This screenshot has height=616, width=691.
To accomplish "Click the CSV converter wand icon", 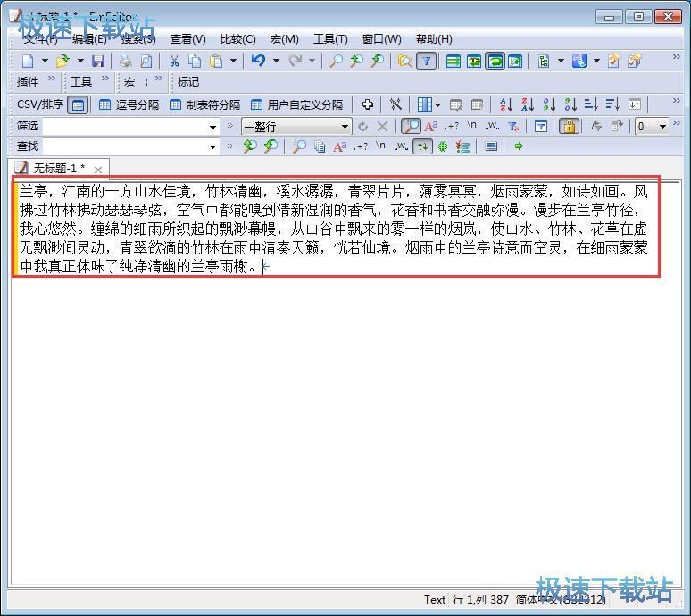I will [x=395, y=104].
